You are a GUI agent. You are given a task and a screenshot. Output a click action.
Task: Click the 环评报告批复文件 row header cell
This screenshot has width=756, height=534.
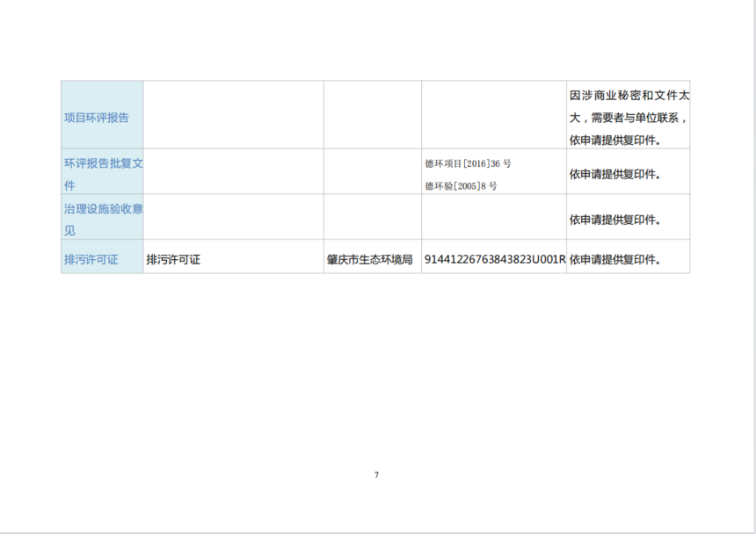click(101, 174)
